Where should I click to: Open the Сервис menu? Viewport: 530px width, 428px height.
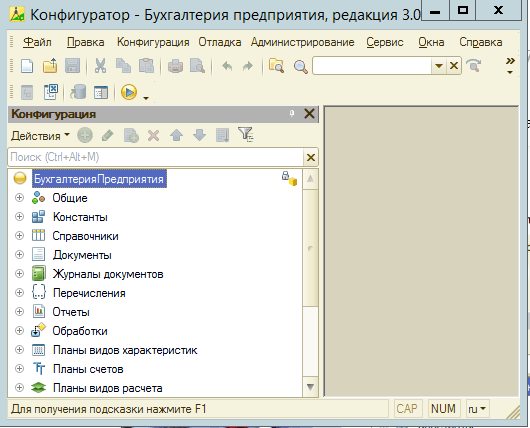tap(385, 42)
